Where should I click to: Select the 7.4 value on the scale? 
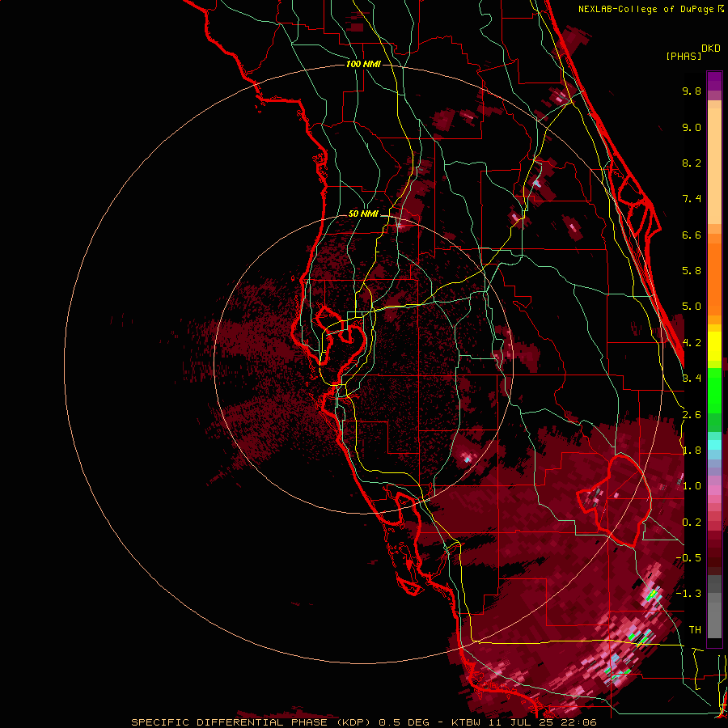coord(692,199)
